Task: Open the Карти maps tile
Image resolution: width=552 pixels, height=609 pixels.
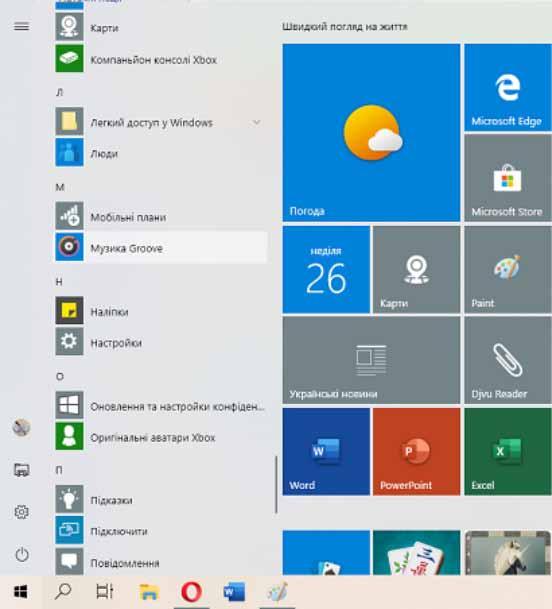Action: [416, 270]
